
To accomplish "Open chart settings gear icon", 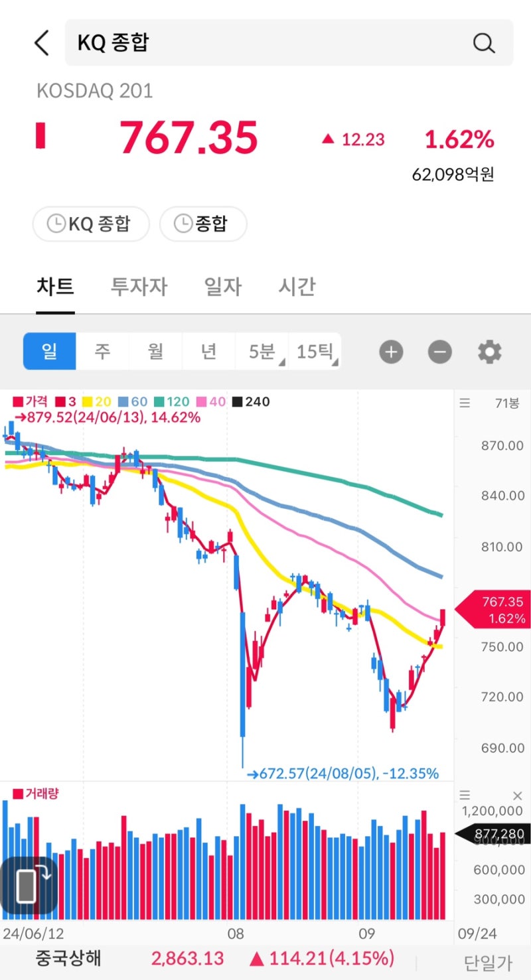I will [490, 352].
